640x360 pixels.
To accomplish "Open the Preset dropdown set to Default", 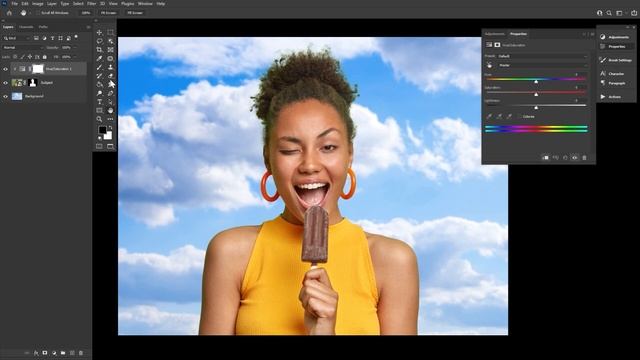I will (542, 56).
